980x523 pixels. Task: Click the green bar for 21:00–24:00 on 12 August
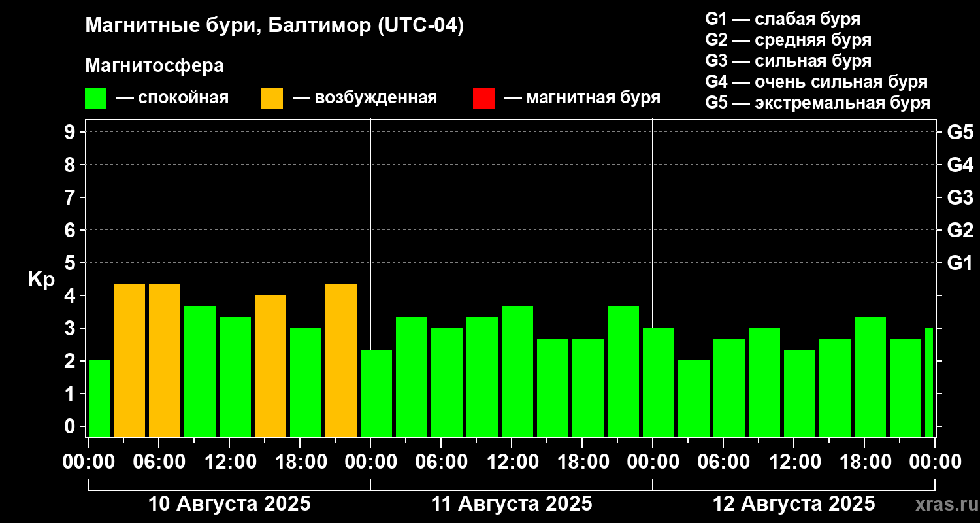[x=906, y=388]
